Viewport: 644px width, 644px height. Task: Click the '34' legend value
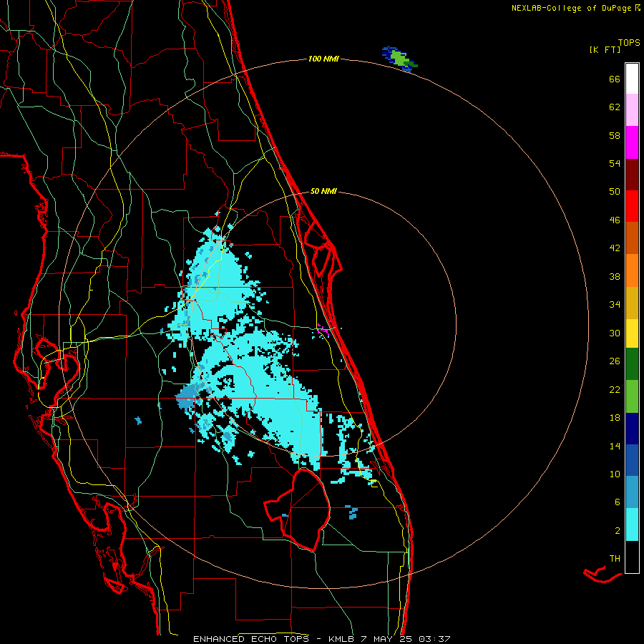pos(615,304)
